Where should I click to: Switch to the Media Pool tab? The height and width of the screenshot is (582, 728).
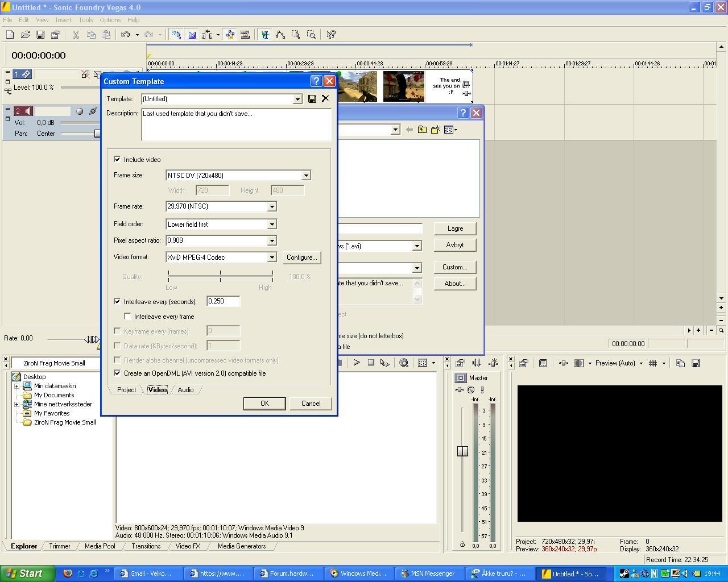(100, 546)
